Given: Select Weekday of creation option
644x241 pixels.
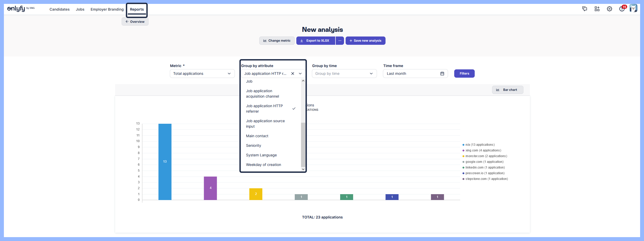Looking at the screenshot, I should (x=263, y=165).
